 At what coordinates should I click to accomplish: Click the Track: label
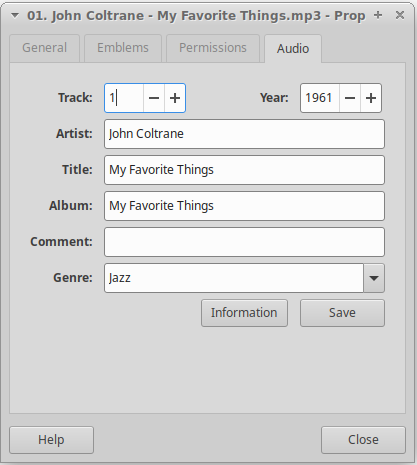(75, 98)
